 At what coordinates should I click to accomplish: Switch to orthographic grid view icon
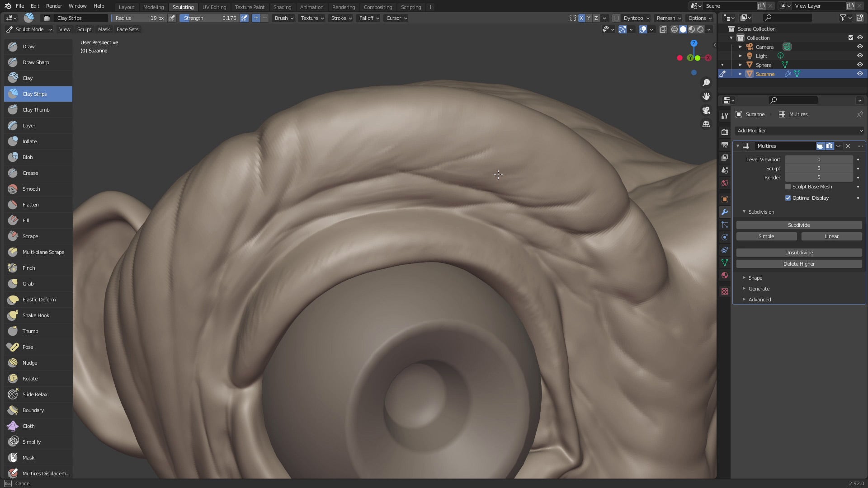[706, 124]
